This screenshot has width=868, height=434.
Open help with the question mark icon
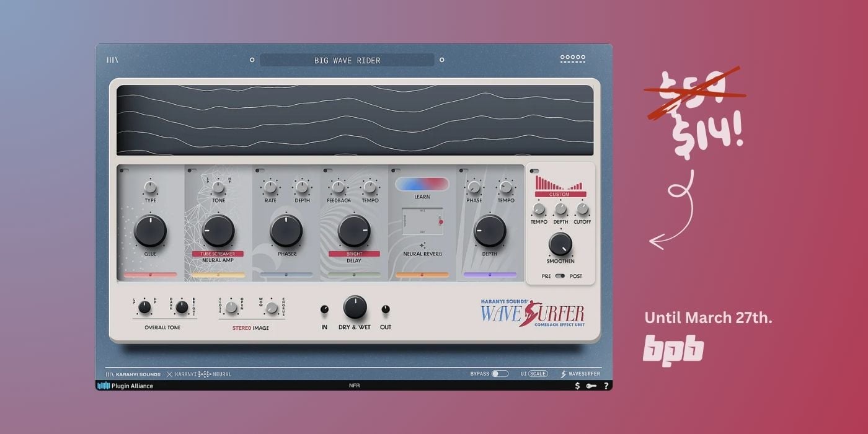pos(606,386)
